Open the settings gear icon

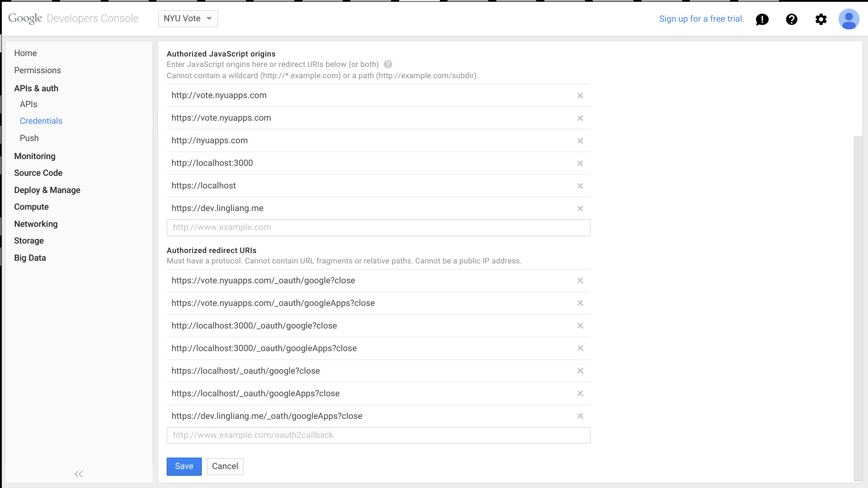click(821, 19)
